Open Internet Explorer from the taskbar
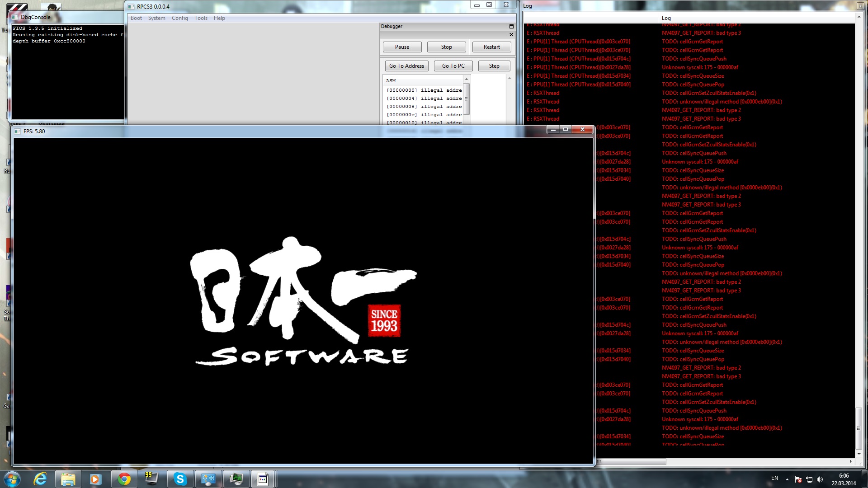868x488 pixels. coord(40,479)
